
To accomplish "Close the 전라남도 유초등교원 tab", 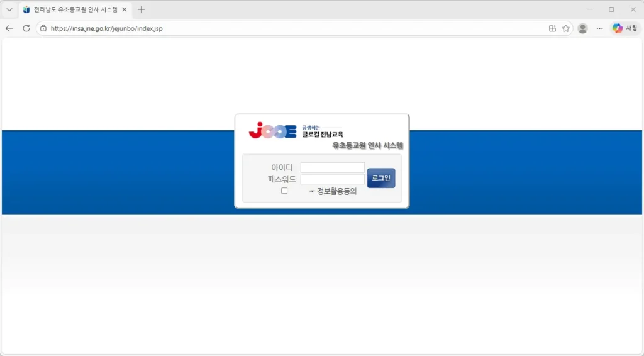I will [125, 9].
